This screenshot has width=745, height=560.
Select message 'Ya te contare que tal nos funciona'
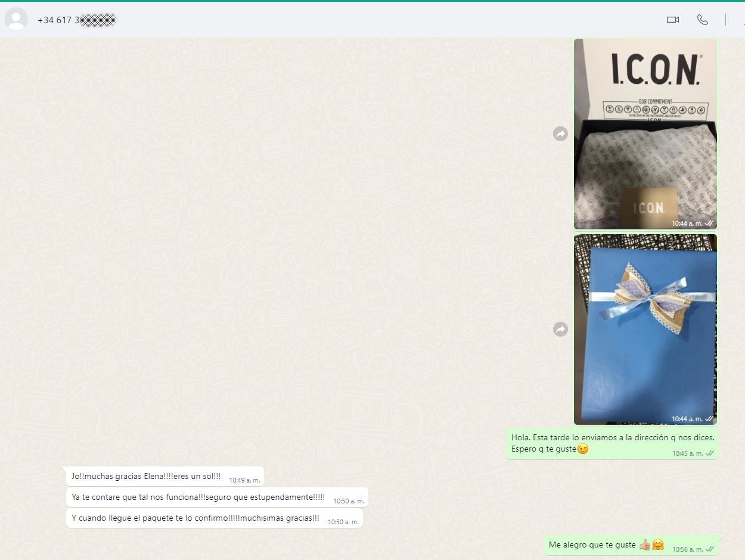click(x=217, y=497)
